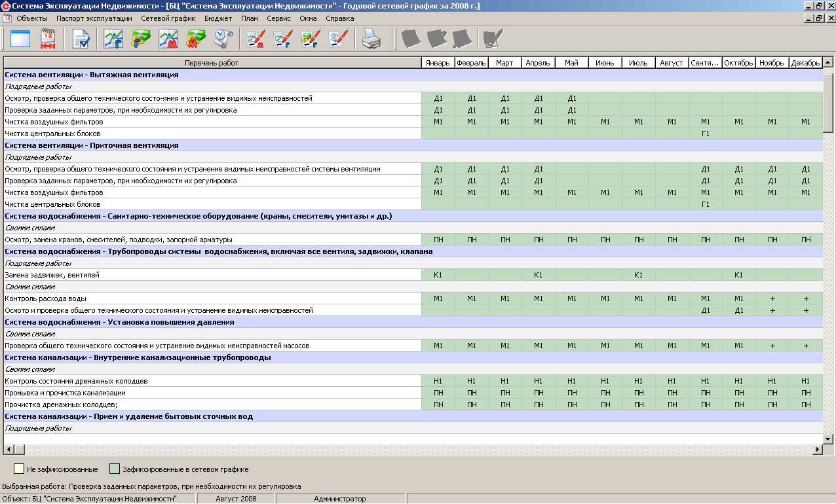Image resolution: width=836 pixels, height=504 pixels.
Task: Click the pen-and-chart icon with blue Г
Action: point(284,39)
